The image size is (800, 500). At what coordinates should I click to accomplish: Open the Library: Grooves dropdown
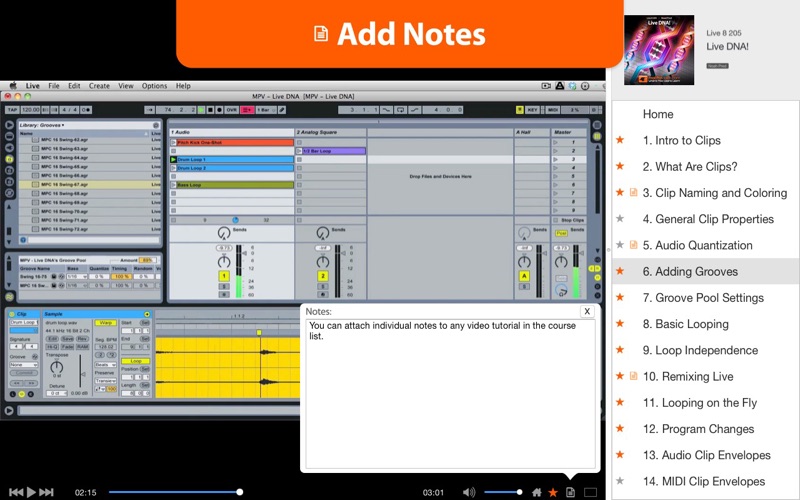pos(42,125)
